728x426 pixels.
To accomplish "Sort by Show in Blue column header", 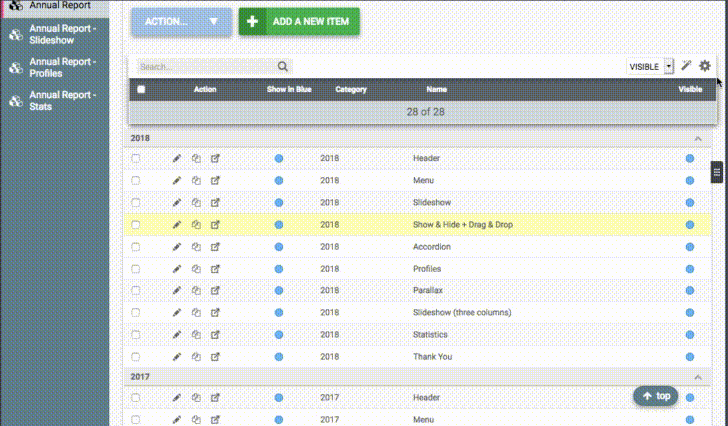I will [x=289, y=90].
